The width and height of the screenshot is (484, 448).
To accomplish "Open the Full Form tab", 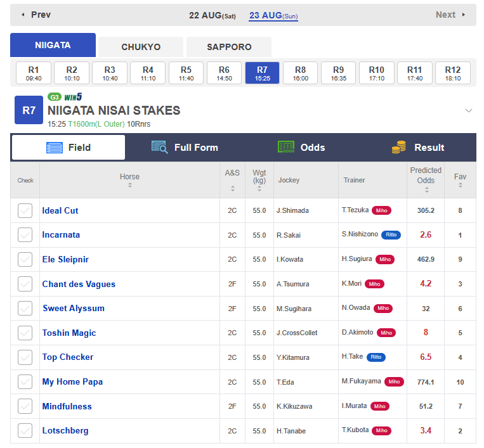I will [x=185, y=148].
